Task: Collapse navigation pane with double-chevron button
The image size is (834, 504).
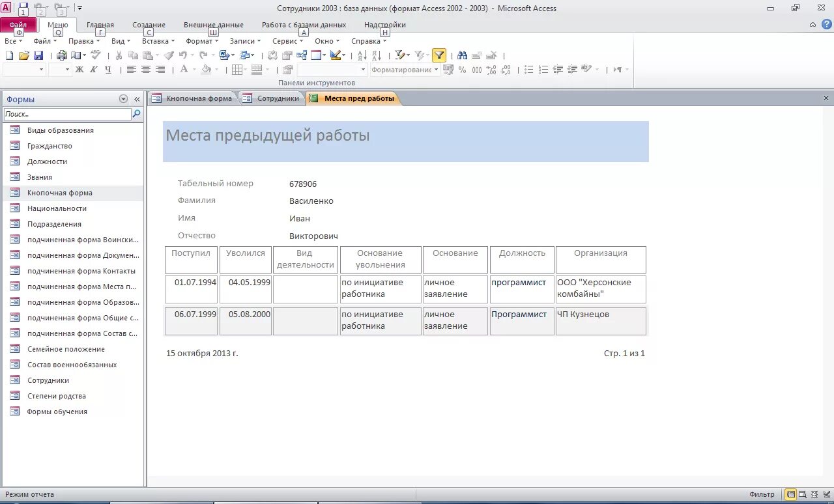Action: 137,99
